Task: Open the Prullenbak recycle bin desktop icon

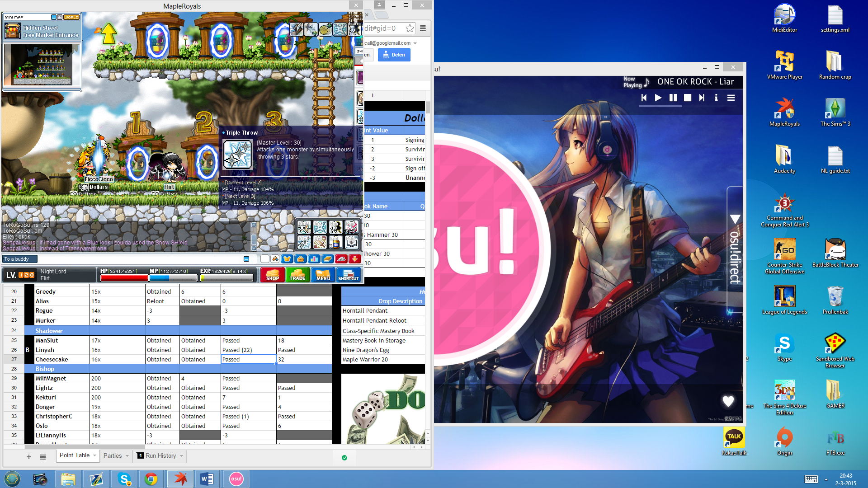Action: click(x=835, y=300)
